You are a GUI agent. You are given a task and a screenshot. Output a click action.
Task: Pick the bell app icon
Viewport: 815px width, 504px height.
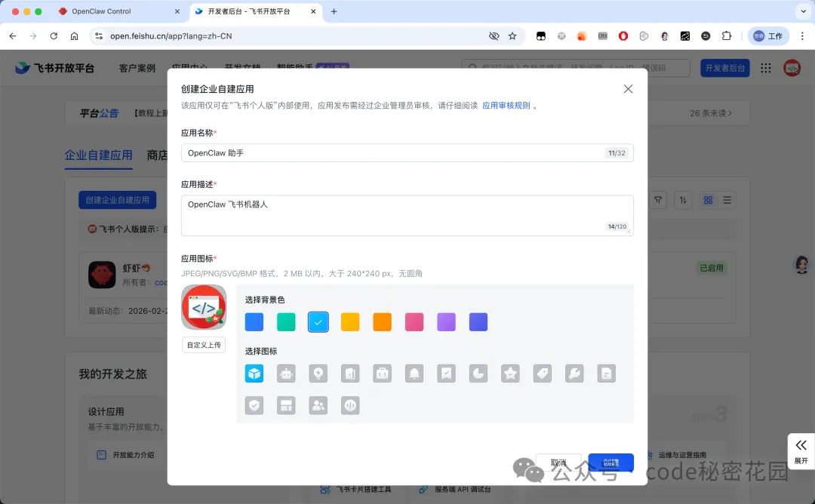414,373
